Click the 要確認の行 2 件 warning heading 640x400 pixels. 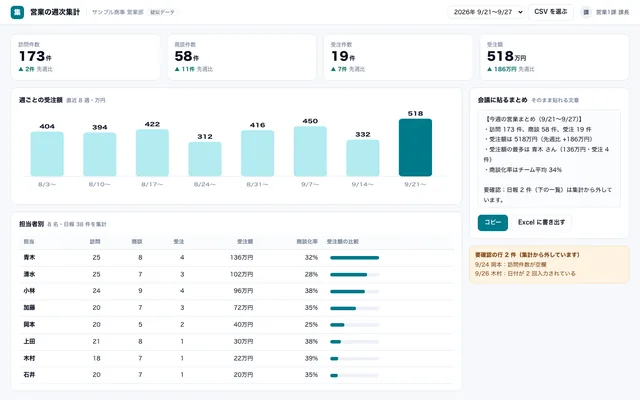coord(527,255)
